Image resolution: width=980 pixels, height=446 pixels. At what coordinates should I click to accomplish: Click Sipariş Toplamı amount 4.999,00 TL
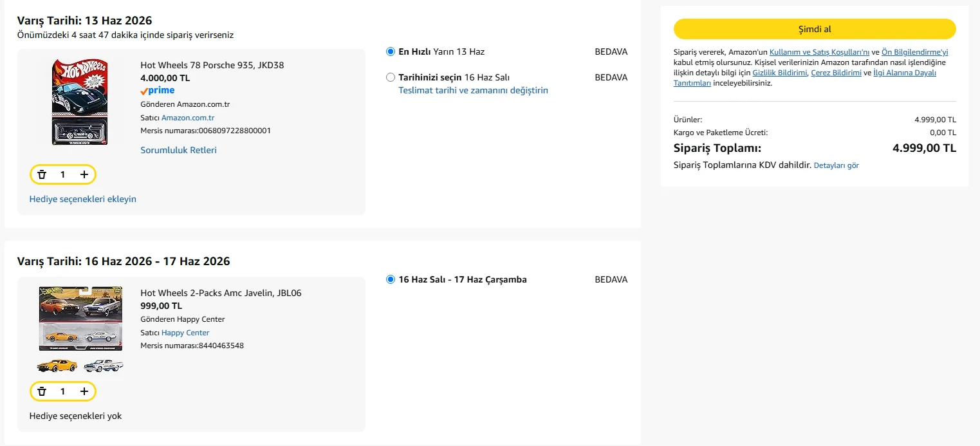(x=924, y=148)
